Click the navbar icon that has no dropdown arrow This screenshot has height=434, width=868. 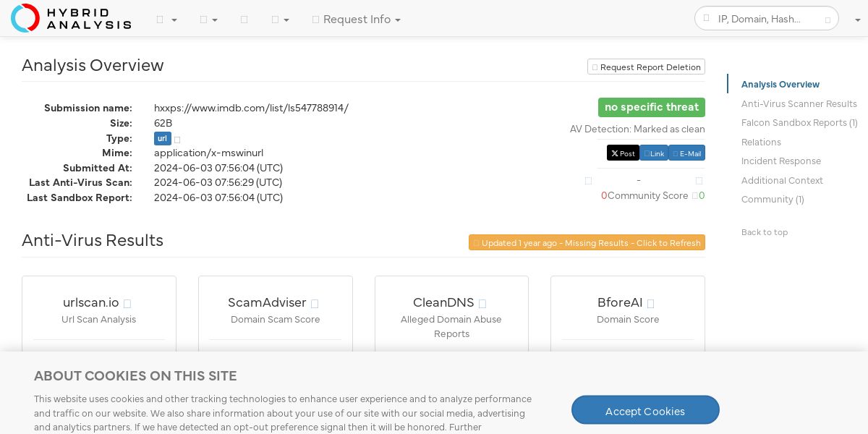(244, 20)
